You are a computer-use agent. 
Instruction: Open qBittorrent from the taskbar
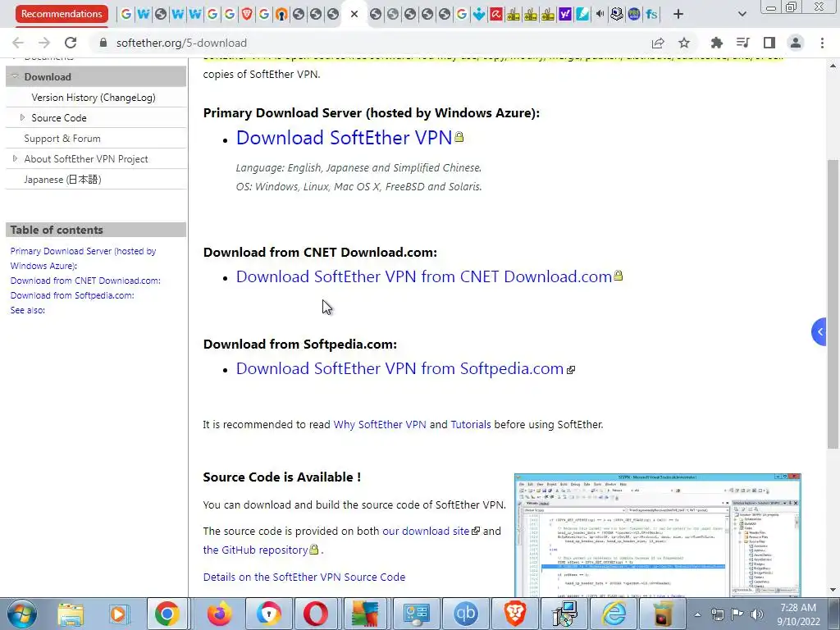(x=465, y=614)
